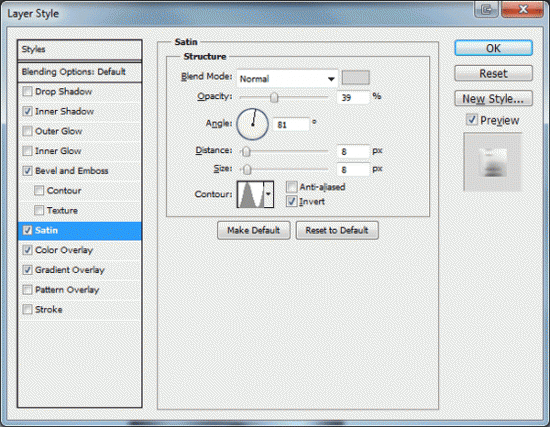The image size is (550, 427).
Task: Click the style preview thumbnail
Action: pyautogui.click(x=492, y=162)
